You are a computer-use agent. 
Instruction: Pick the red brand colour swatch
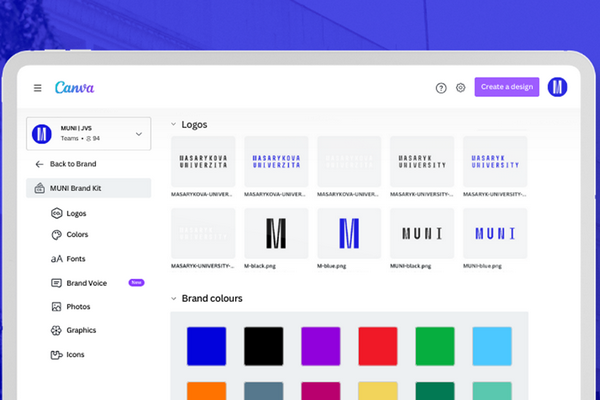[x=378, y=346]
